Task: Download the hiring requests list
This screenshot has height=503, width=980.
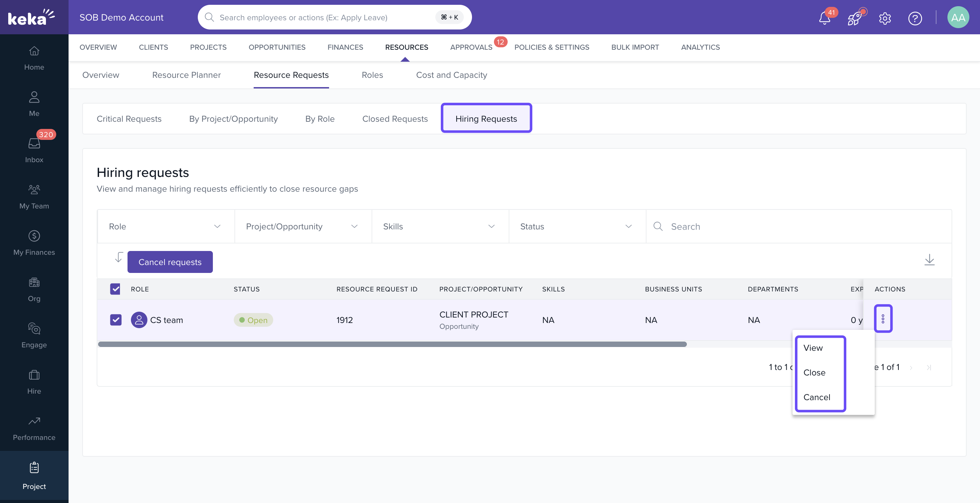Action: pos(929,260)
